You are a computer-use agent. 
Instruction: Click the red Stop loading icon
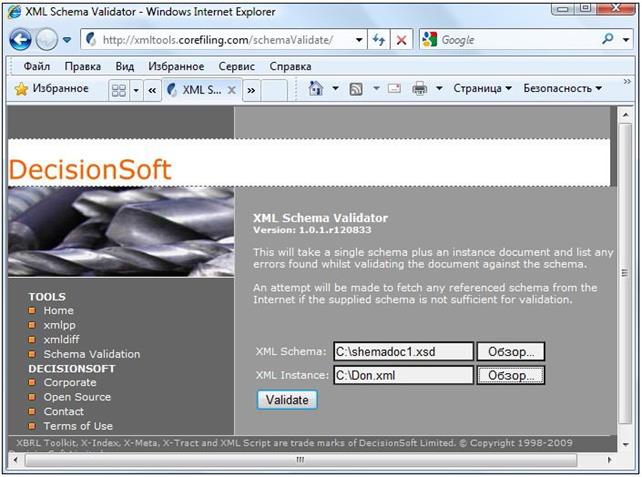(402, 40)
